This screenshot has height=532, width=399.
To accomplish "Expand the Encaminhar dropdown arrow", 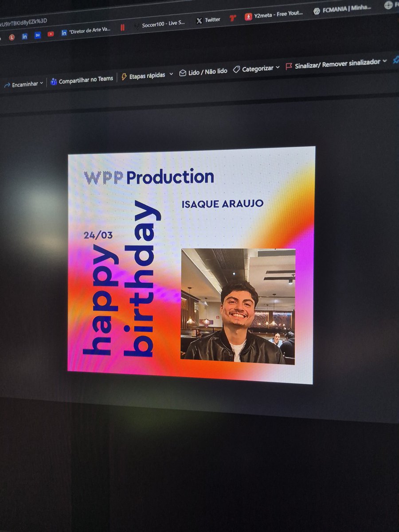I will pos(42,83).
